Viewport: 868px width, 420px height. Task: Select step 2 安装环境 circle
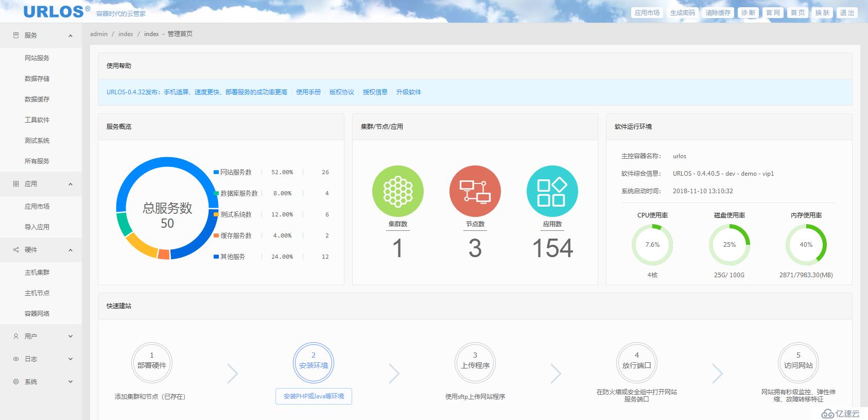pyautogui.click(x=314, y=363)
